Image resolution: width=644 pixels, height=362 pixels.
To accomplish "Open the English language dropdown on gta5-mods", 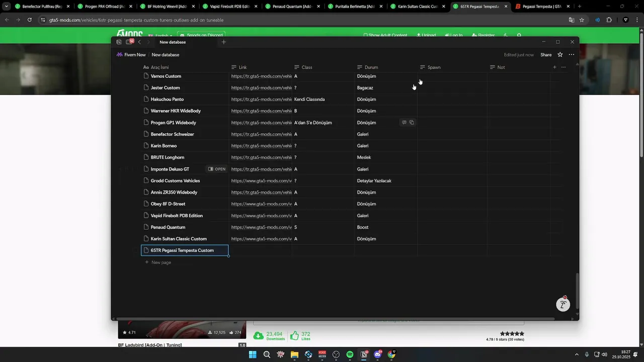I will pos(162,36).
